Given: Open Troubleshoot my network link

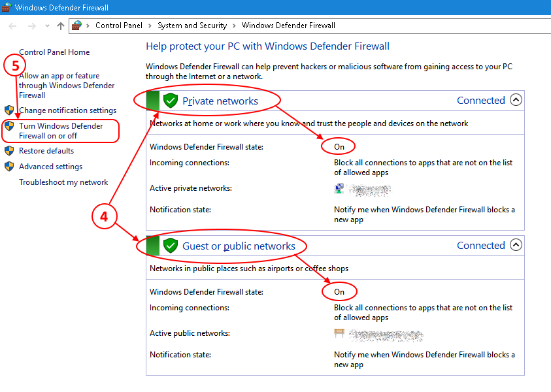Looking at the screenshot, I should coord(63,182).
